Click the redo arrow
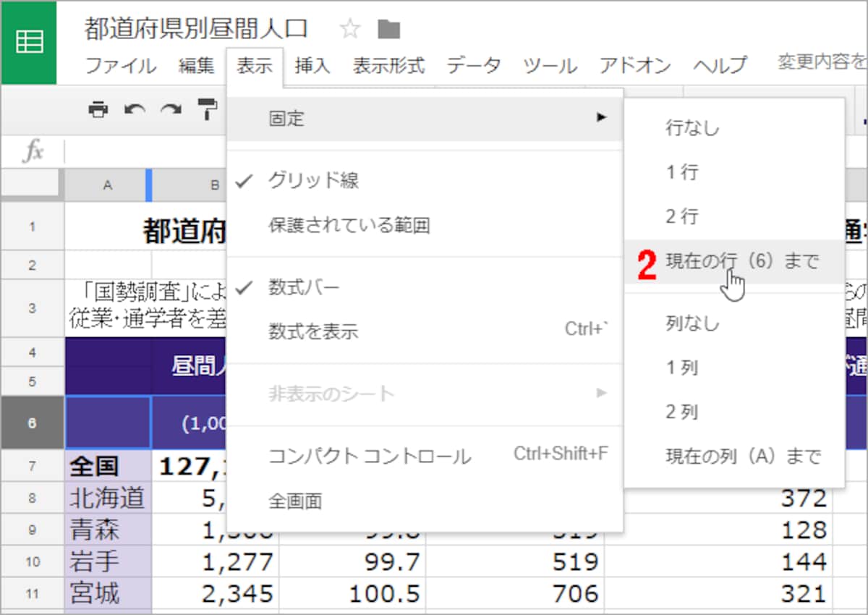The height and width of the screenshot is (615, 868). click(x=171, y=109)
